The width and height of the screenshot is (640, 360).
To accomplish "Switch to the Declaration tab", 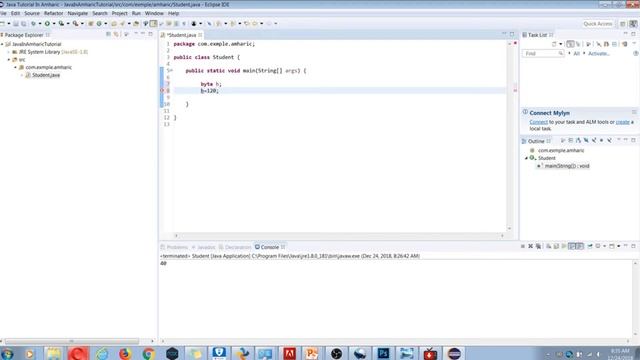I will point(235,247).
